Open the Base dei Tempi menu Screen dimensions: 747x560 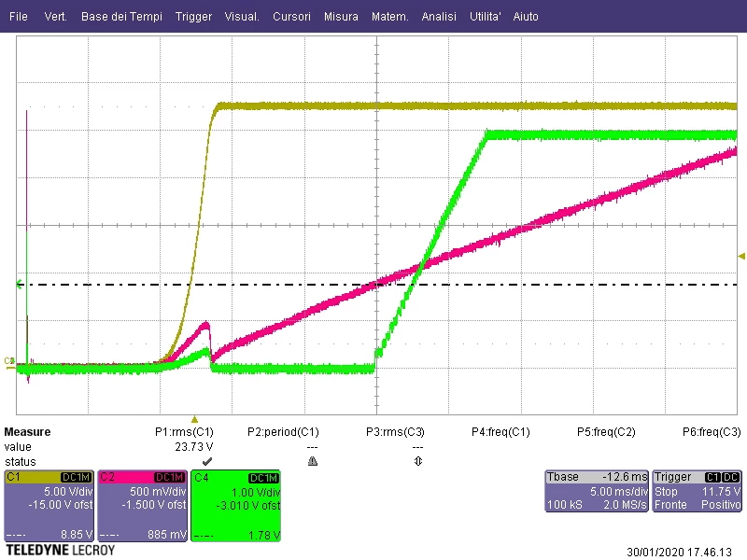click(121, 16)
